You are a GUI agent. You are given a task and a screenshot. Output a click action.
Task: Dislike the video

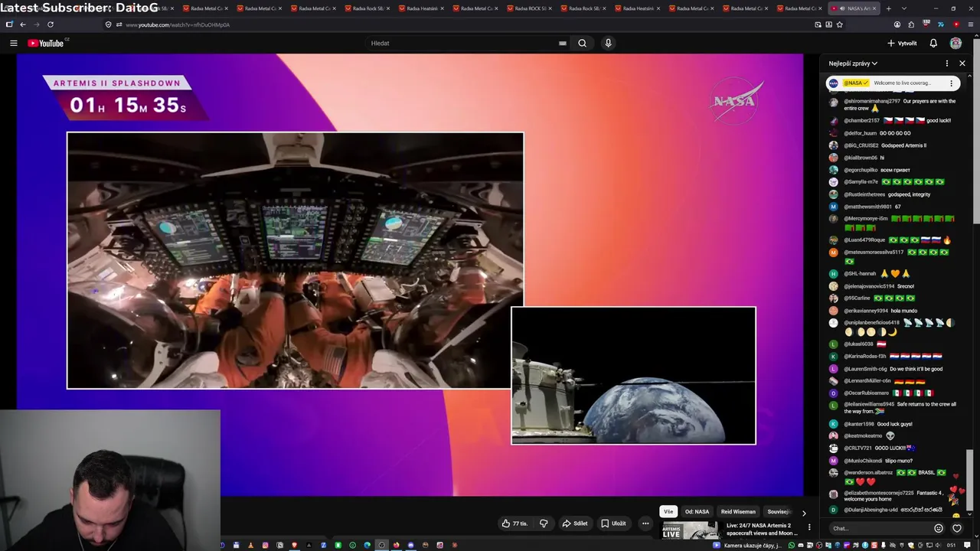[544, 523]
